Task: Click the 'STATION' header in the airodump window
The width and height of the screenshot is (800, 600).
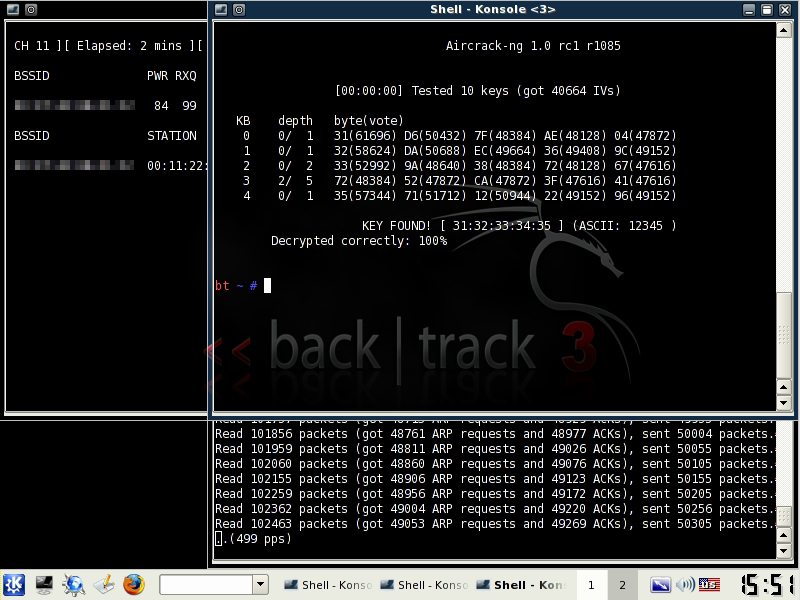Action: point(171,136)
